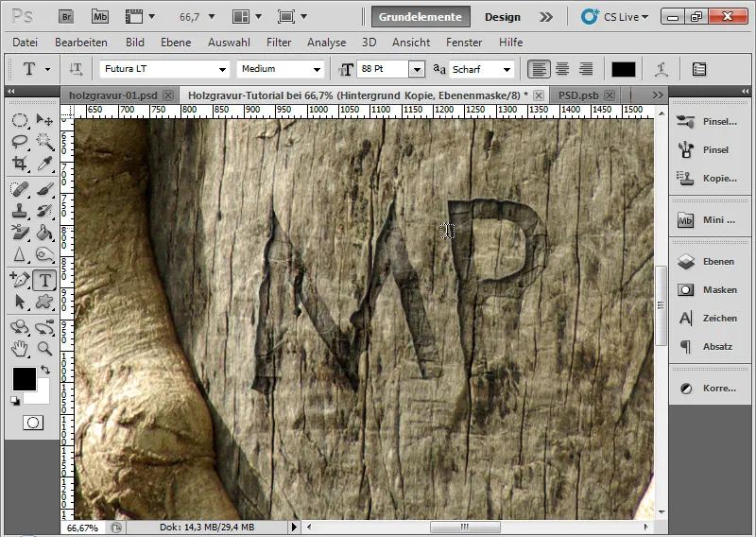Screen dimensions: 756x537
Task: Select the Elliptical Marquee tool
Action: [19, 120]
